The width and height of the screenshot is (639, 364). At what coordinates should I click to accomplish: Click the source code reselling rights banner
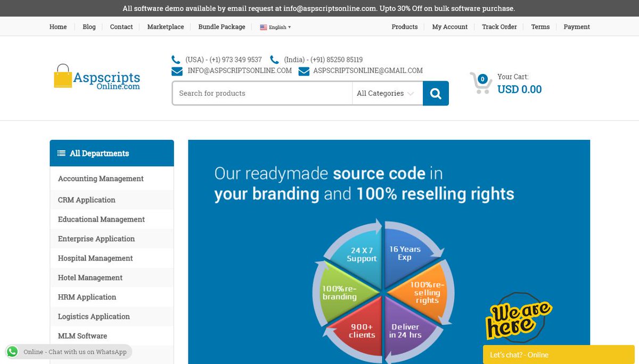tap(389, 252)
